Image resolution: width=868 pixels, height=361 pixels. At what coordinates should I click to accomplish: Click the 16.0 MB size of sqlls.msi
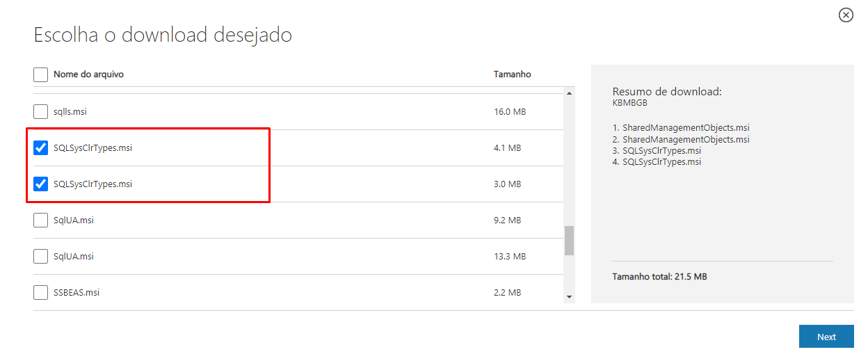point(509,111)
